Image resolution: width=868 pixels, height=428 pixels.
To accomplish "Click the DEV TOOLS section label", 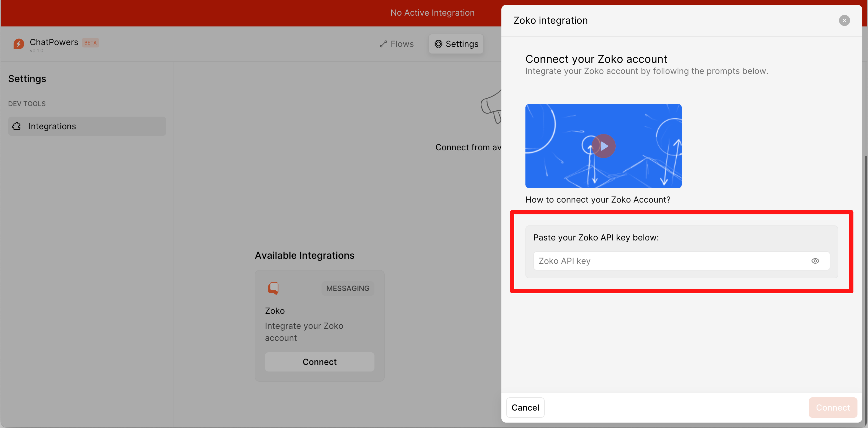I will point(27,104).
